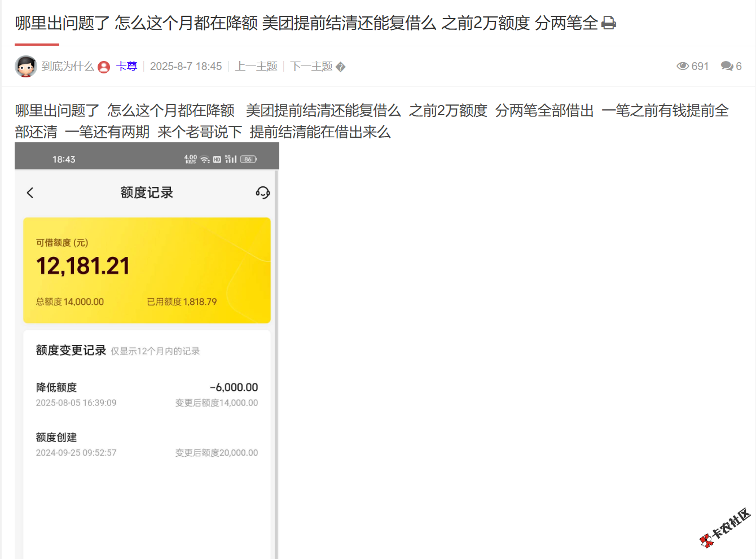The image size is (756, 559).
Task: Click the 卡尊 user group link
Action: 126,66
